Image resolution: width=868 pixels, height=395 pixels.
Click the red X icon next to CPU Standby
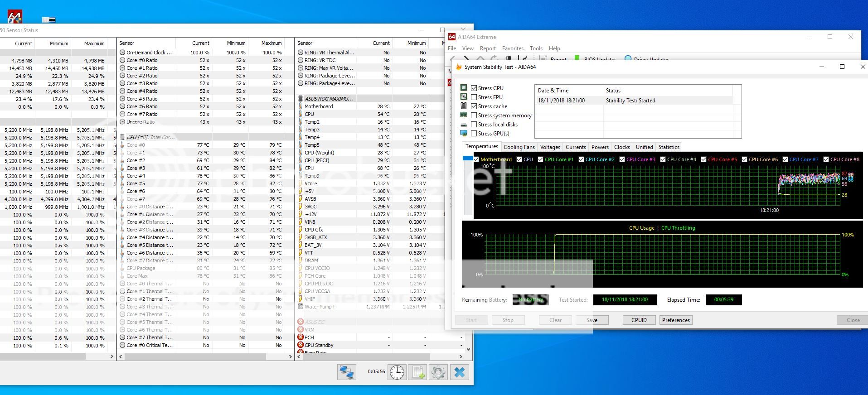coord(301,345)
